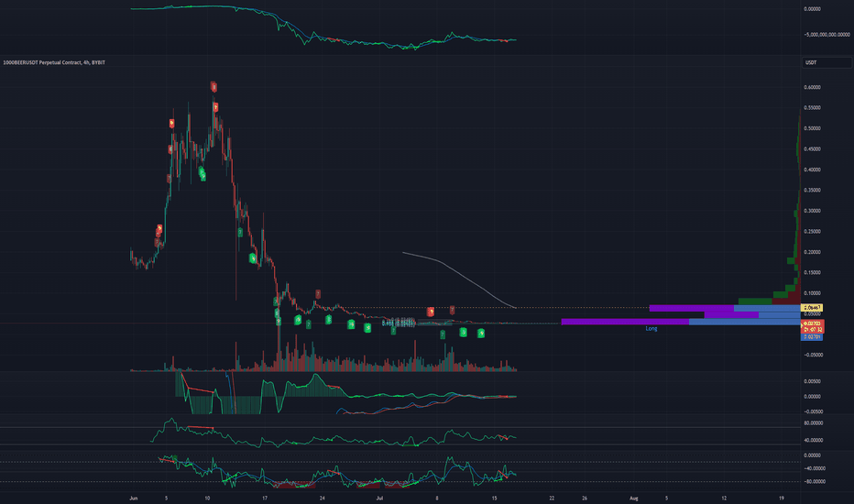Click the blue 0.02701 price label on axis
Screen dimensions: 854x504
[x=812, y=337]
